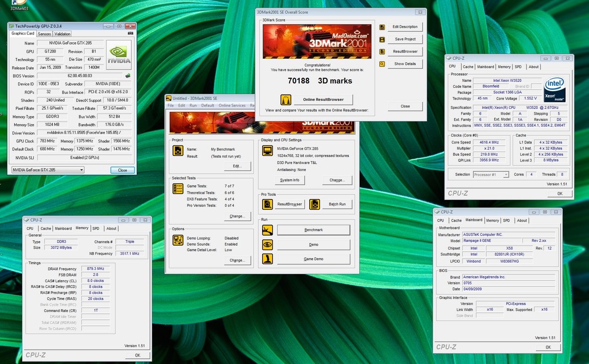The image size is (589, 364).
Task: Select Mainboard tab in CPU-Z memory window
Action: tap(63, 229)
